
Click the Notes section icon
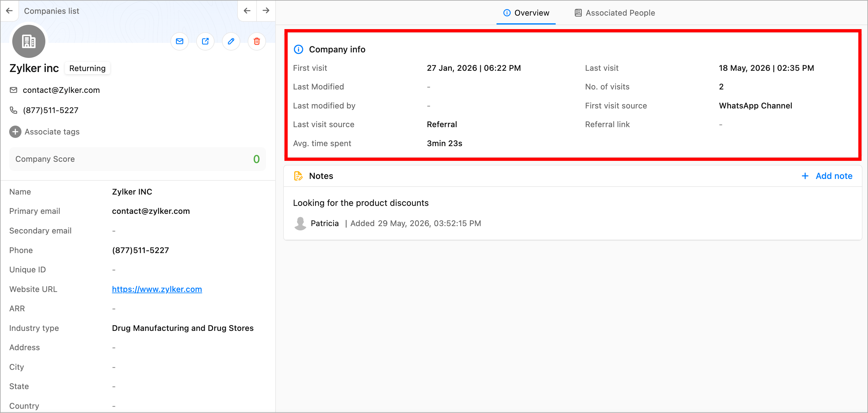pyautogui.click(x=298, y=176)
